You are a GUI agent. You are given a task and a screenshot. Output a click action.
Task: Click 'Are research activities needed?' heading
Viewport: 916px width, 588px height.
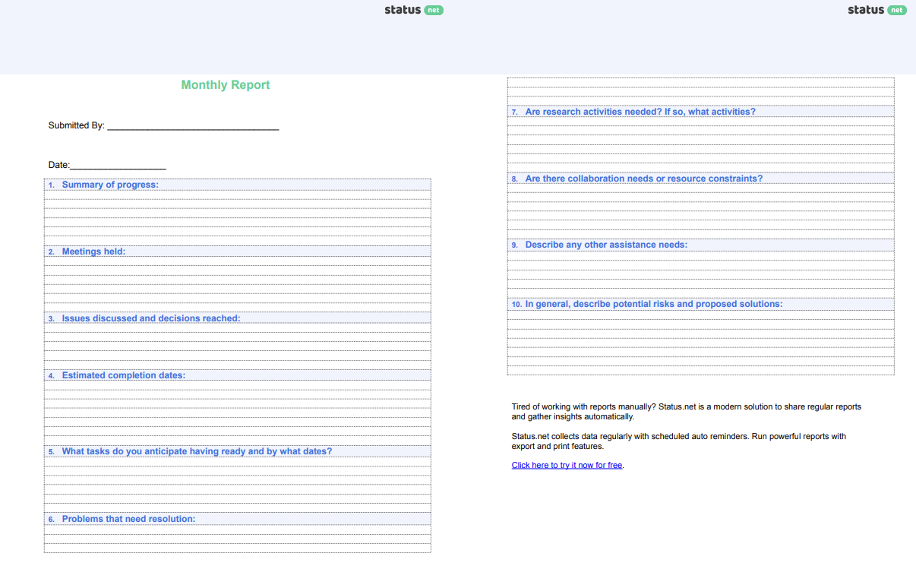[x=640, y=112]
